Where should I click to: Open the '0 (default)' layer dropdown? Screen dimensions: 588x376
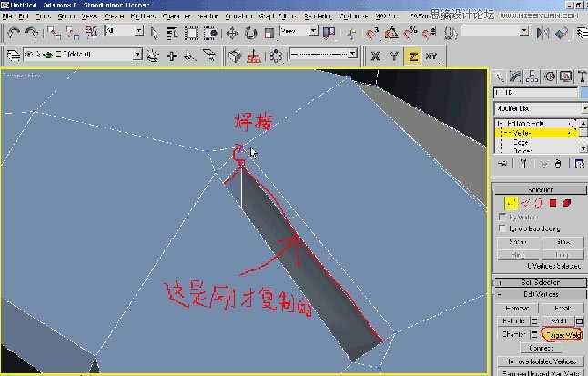(83, 55)
